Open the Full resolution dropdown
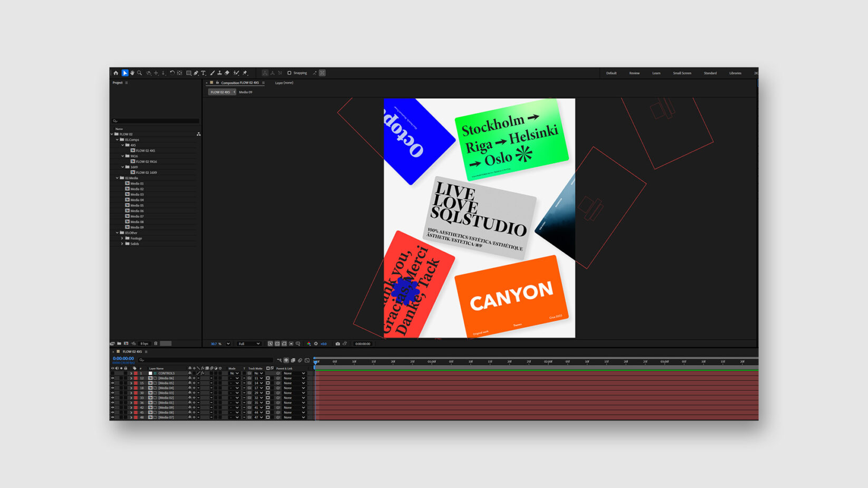This screenshot has width=868, height=488. (249, 343)
